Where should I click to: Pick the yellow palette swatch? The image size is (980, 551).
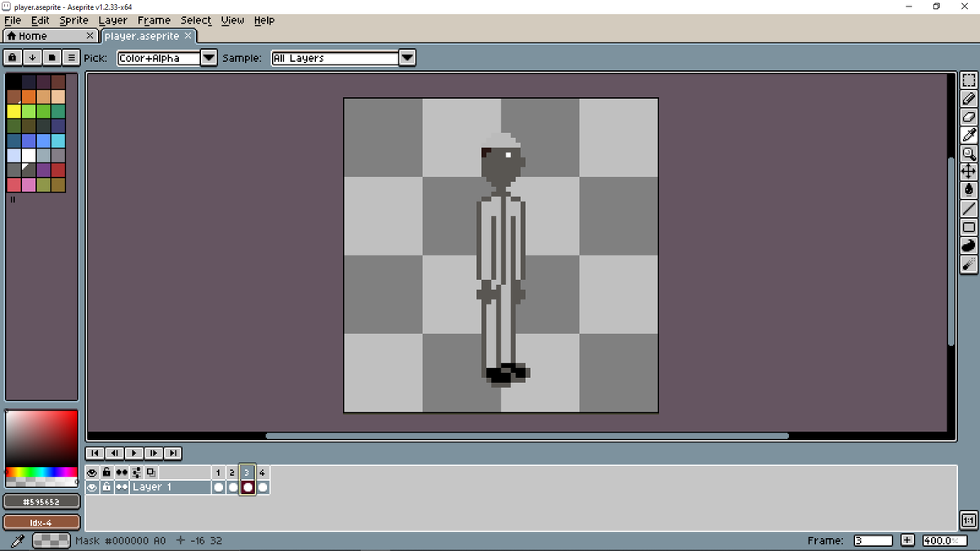click(14, 111)
